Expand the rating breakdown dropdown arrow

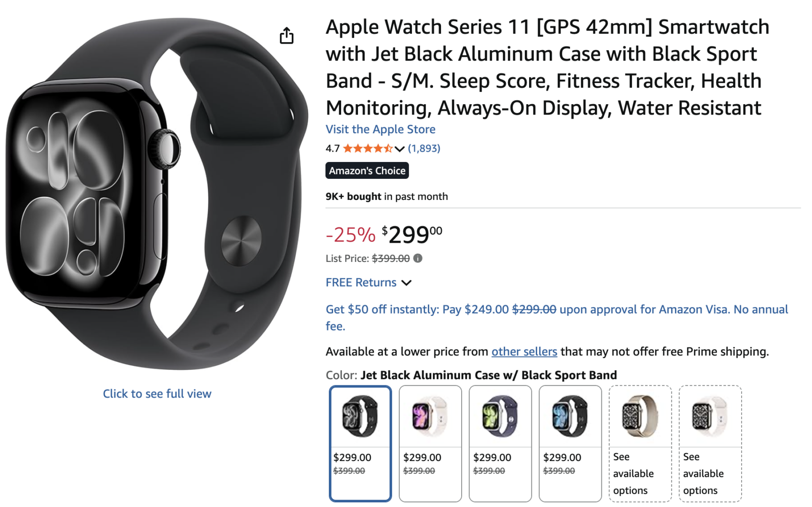399,149
